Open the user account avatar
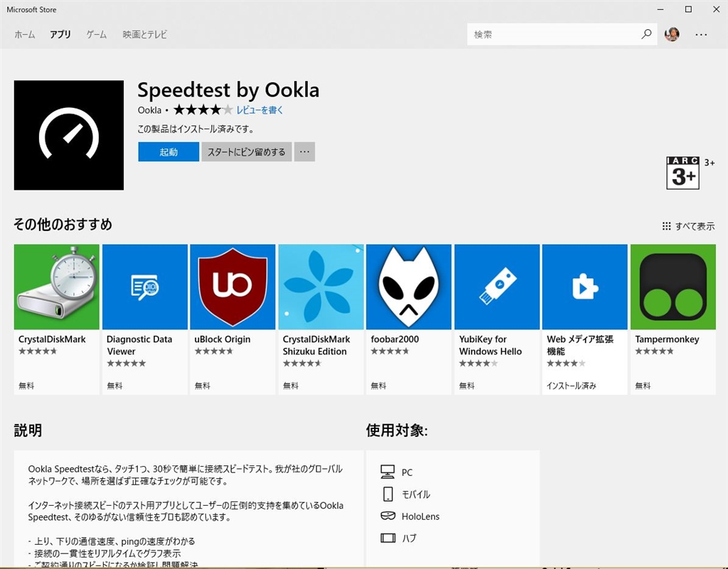728x569 pixels. click(x=671, y=34)
